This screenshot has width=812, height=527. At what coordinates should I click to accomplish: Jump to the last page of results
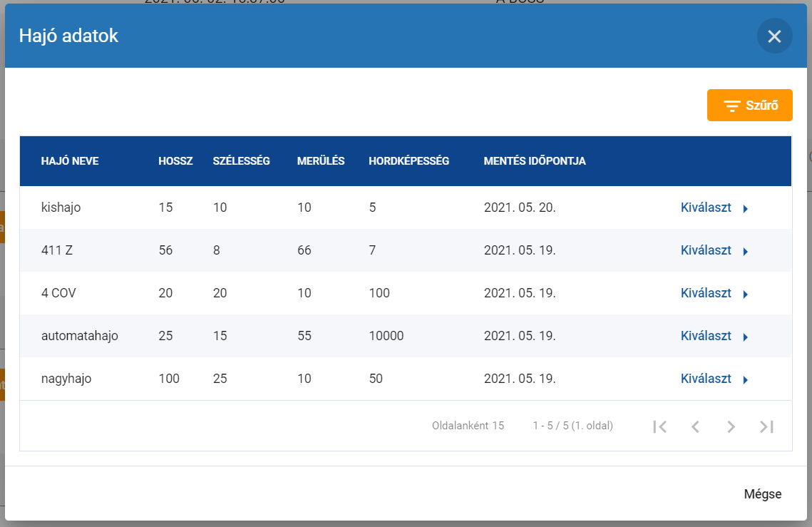coord(766,426)
